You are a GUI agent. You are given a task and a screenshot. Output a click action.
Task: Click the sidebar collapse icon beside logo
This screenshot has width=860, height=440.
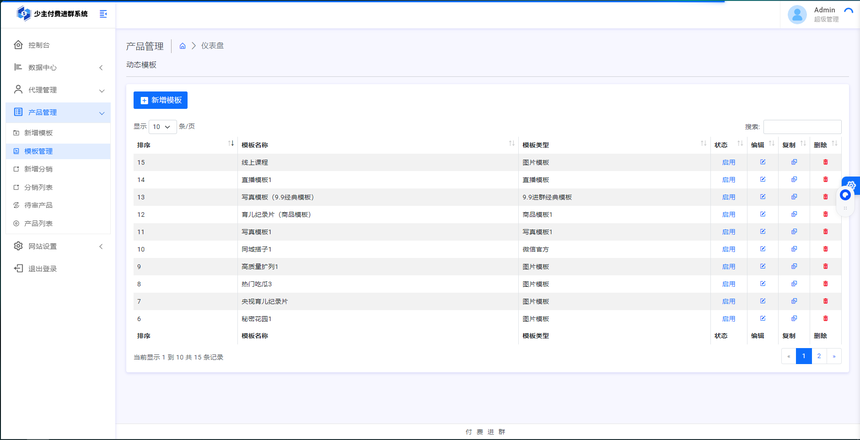point(104,14)
